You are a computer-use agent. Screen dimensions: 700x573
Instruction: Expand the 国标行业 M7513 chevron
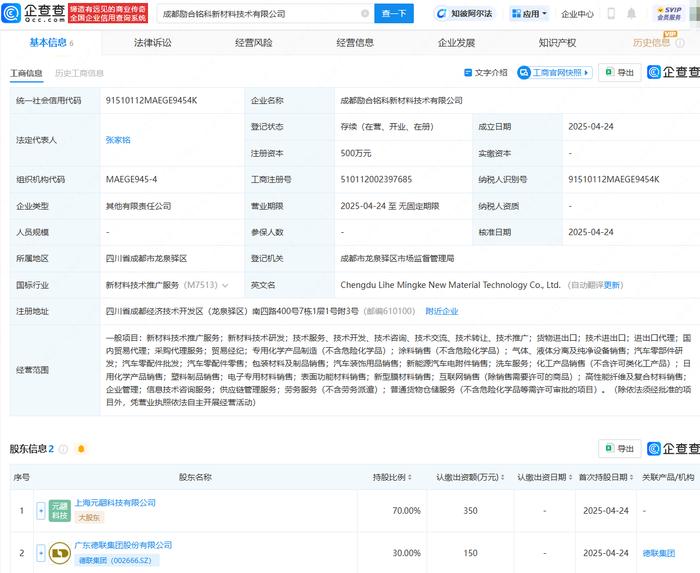pyautogui.click(x=225, y=285)
